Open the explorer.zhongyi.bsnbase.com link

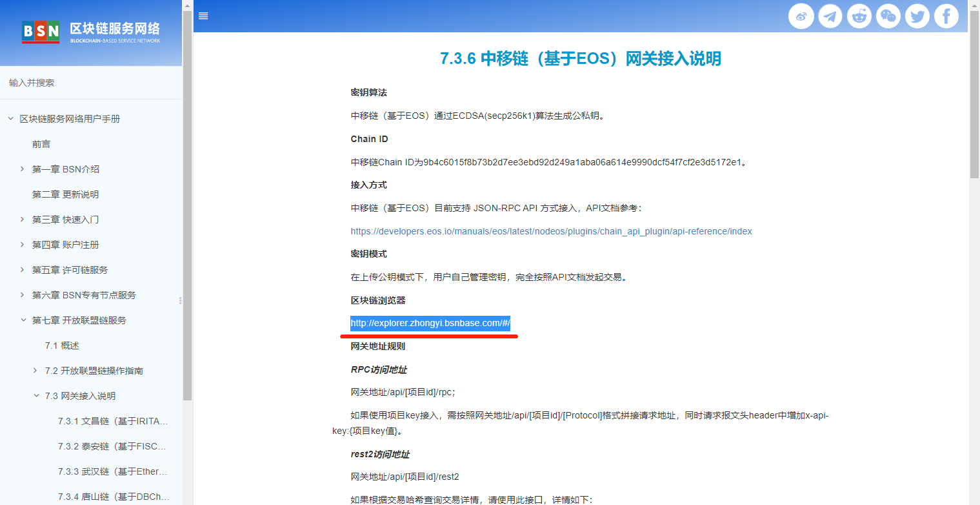pyautogui.click(x=431, y=323)
